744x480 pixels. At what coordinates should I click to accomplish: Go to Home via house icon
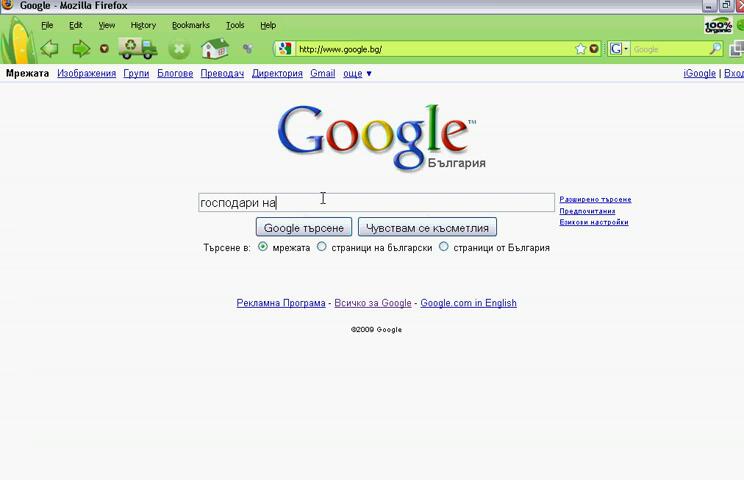tap(215, 48)
